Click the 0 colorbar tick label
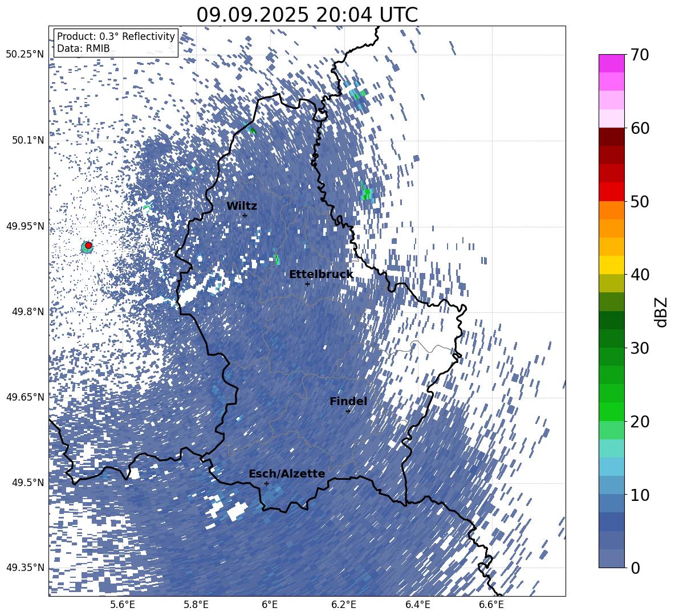 tap(636, 568)
